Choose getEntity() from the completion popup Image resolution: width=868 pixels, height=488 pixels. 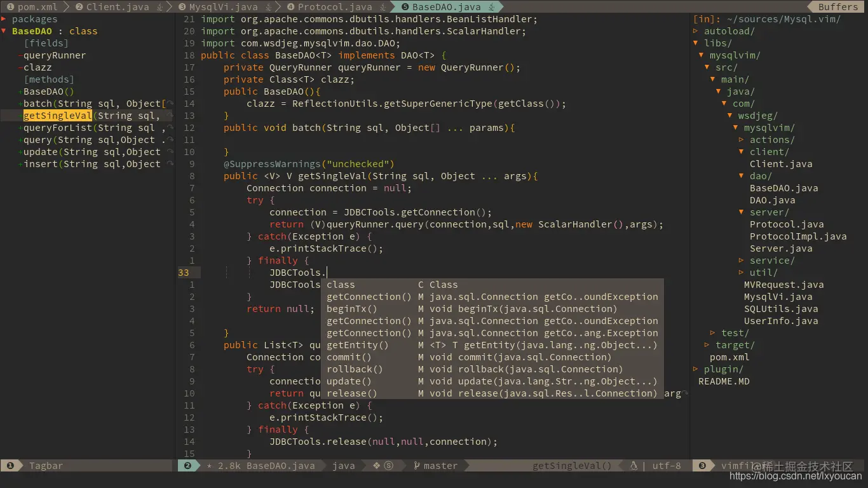(492, 345)
